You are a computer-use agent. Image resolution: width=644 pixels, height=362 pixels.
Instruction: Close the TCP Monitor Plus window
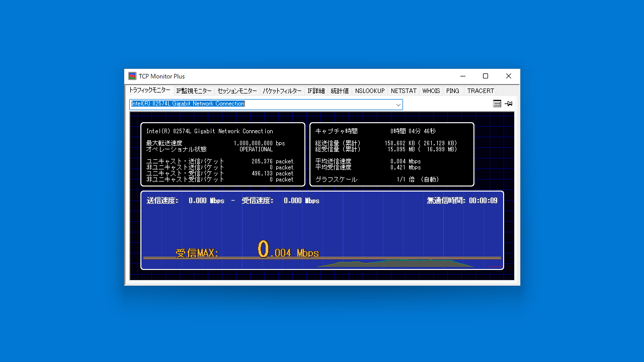coord(509,76)
